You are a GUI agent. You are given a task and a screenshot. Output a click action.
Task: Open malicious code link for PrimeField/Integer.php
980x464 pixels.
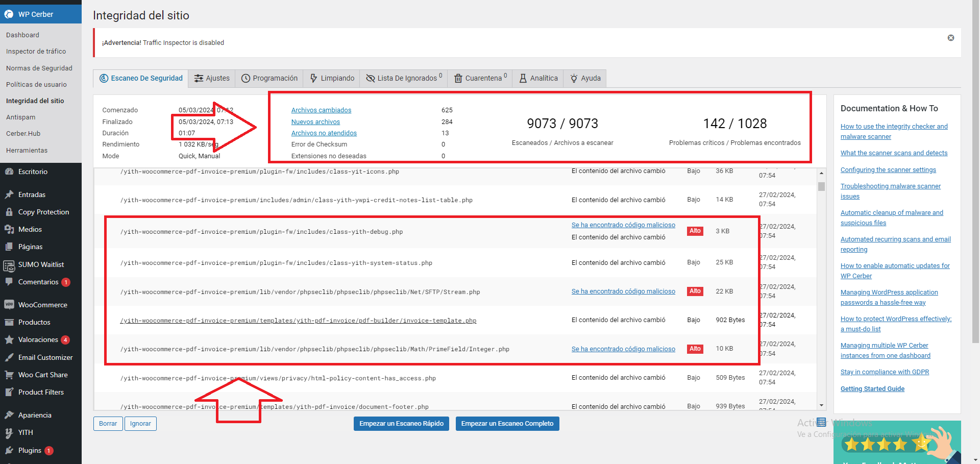[x=623, y=349]
